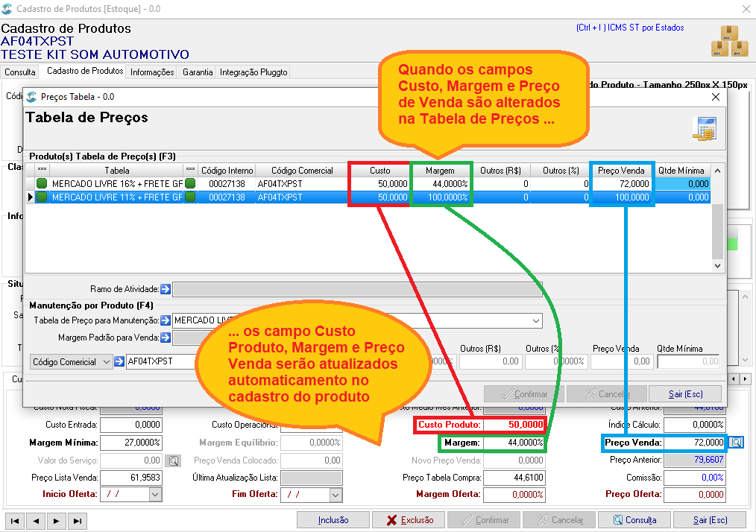Click the Outros (R$) maintenance input field
756x532 pixels.
point(490,361)
